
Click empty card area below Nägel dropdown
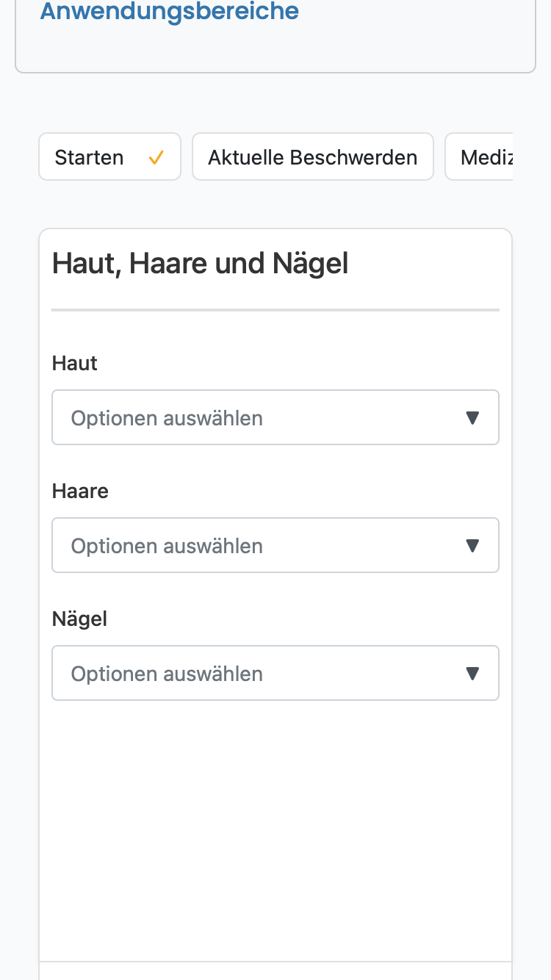(x=275, y=830)
